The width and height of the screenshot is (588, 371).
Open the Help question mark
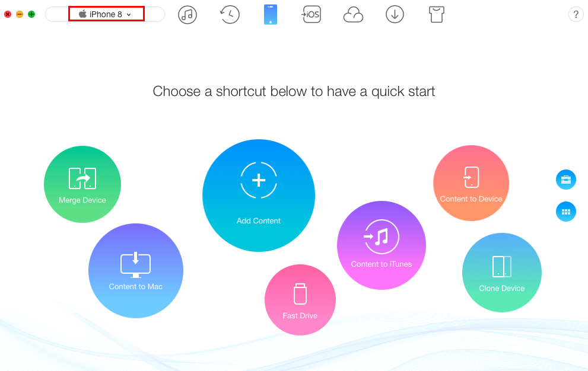point(576,14)
